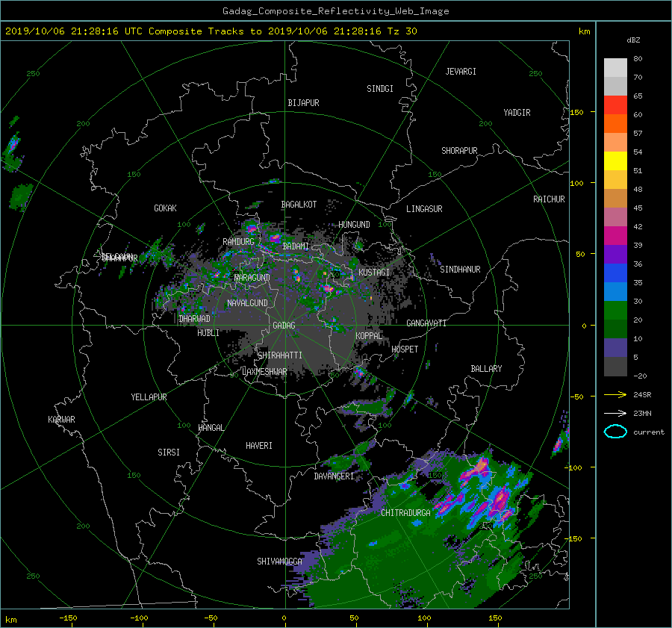This screenshot has height=628, width=672.
Task: Click the LAXMESHWAR label
Action: (264, 372)
